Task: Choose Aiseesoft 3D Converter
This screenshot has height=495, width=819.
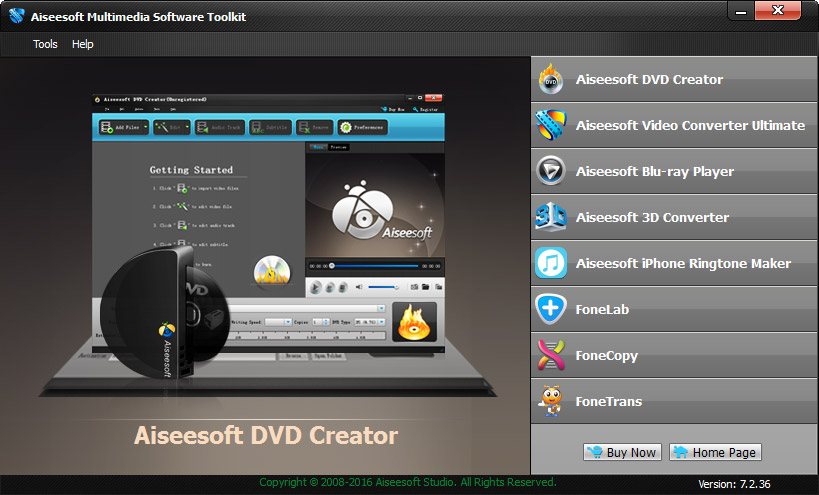Action: (x=674, y=217)
